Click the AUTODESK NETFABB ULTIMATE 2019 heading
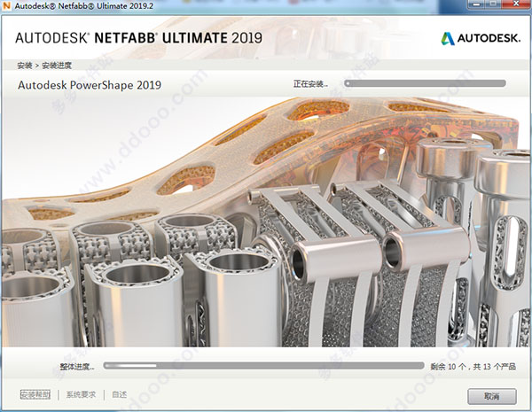The width and height of the screenshot is (532, 412). tap(139, 38)
